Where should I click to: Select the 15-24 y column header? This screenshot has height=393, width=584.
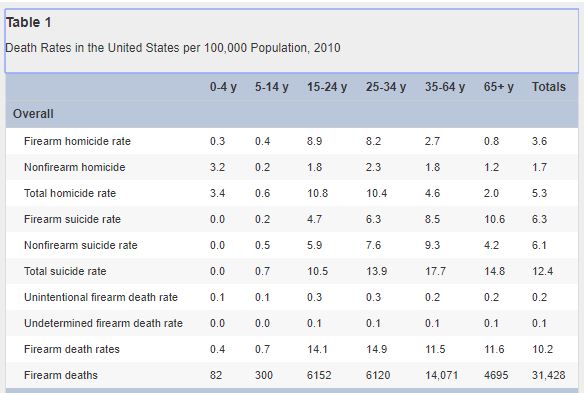[x=327, y=87]
